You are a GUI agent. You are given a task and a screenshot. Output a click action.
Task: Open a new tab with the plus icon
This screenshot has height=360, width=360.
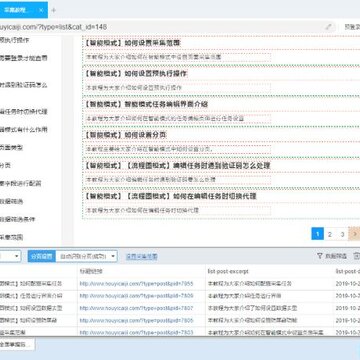point(54,10)
